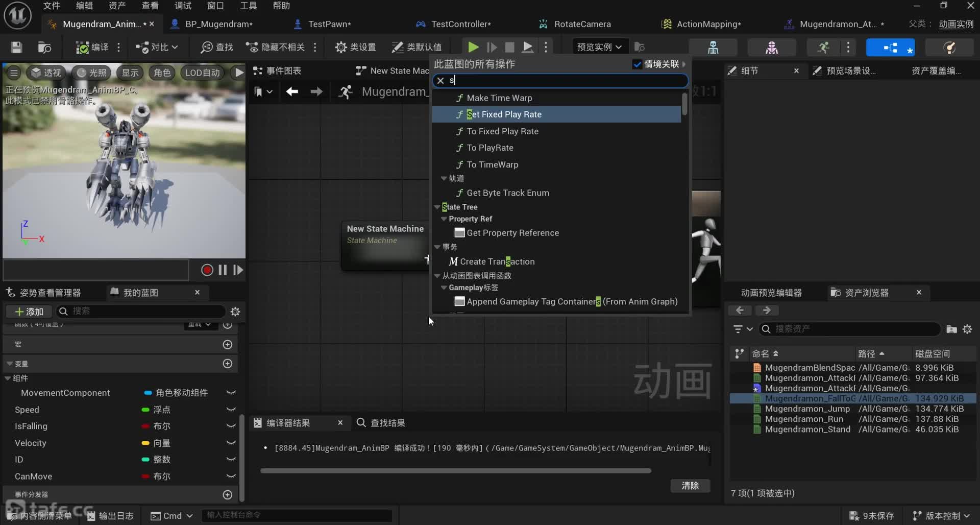The width and height of the screenshot is (980, 525).
Task: Click the Clear (清除) button
Action: [x=690, y=485]
